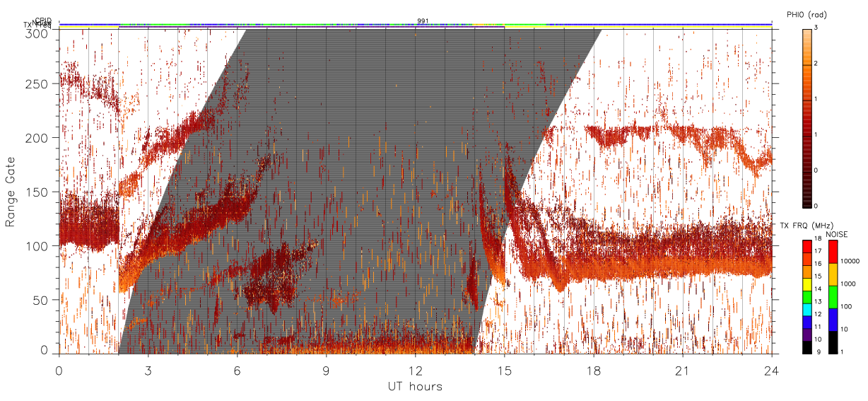Screen dimensions: 868x401
Task: Click the '1000' NOISE legend label
Action: 848,284
